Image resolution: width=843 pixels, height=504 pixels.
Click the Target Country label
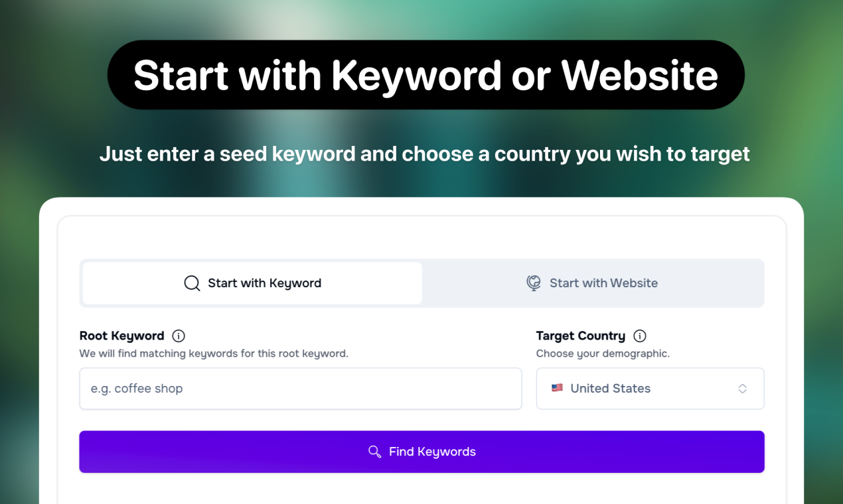pyautogui.click(x=581, y=336)
